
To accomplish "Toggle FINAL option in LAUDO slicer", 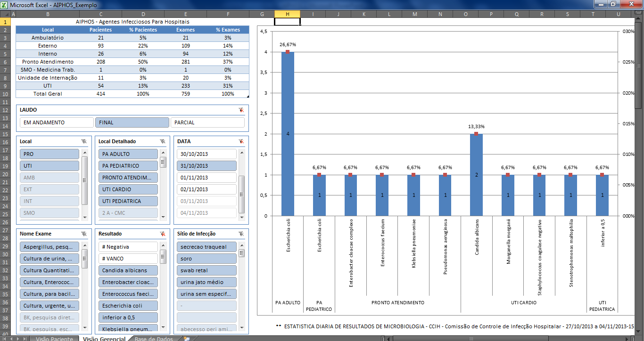I will click(132, 122).
